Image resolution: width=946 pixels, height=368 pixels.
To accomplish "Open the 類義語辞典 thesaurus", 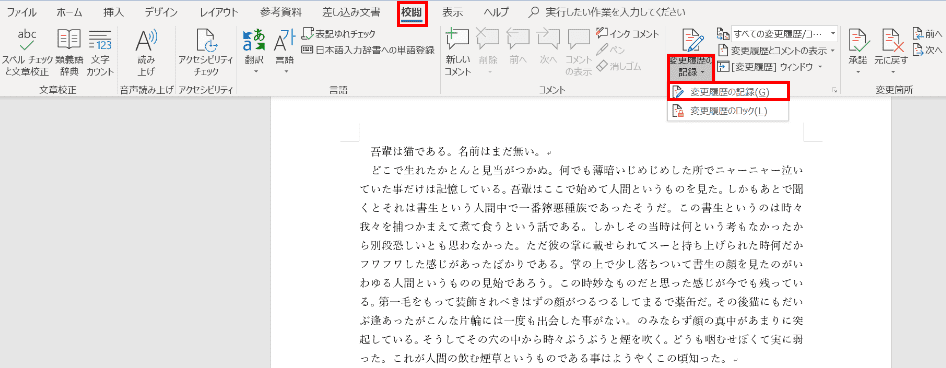I will (69, 51).
